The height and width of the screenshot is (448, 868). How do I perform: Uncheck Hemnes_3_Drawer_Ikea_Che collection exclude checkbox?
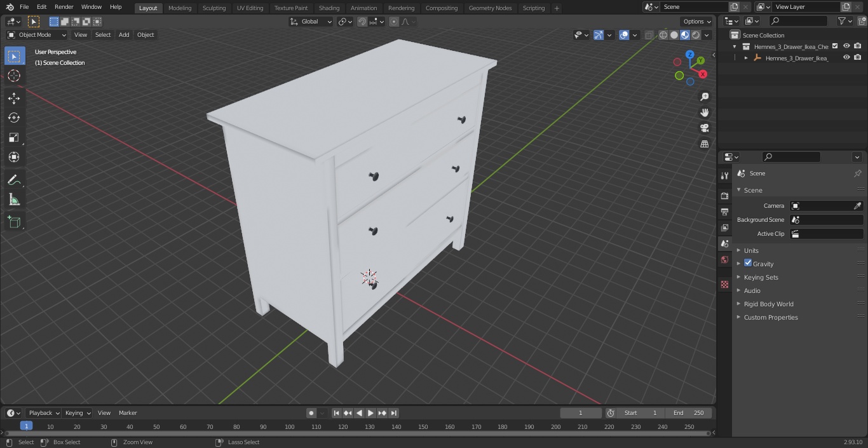click(x=835, y=46)
